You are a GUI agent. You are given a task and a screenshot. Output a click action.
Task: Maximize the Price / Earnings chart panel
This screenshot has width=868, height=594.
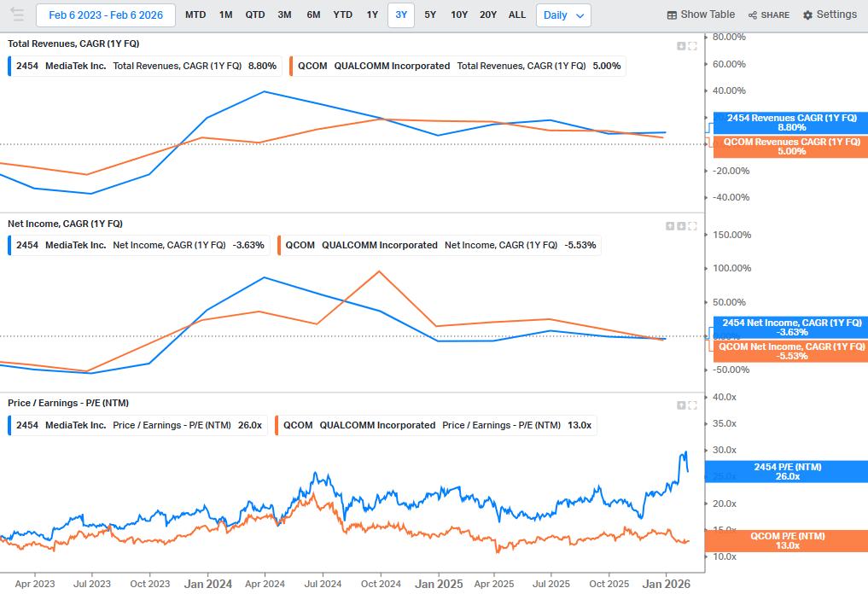[x=693, y=405]
